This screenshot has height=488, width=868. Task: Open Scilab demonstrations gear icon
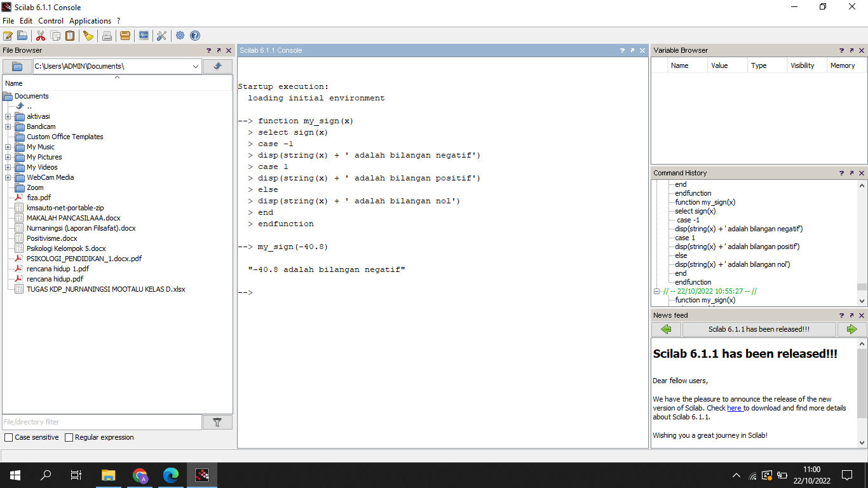coord(180,36)
